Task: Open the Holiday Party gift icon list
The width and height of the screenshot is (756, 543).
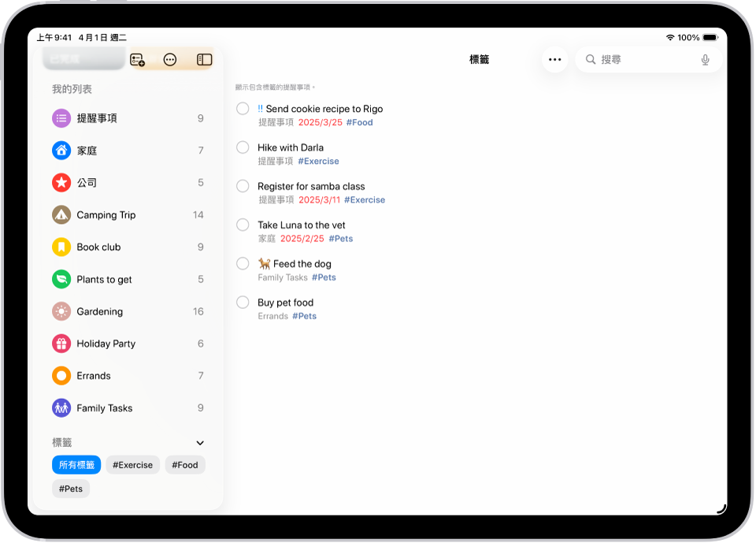Action: point(62,344)
